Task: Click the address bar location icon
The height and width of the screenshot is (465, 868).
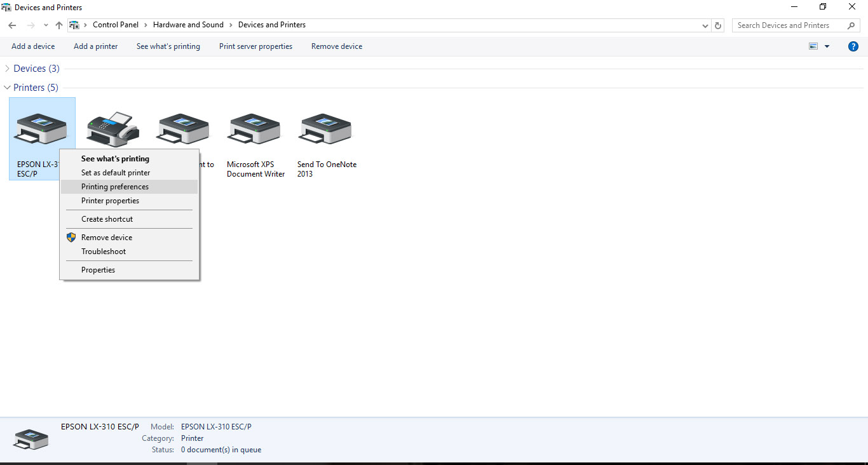Action: point(74,25)
